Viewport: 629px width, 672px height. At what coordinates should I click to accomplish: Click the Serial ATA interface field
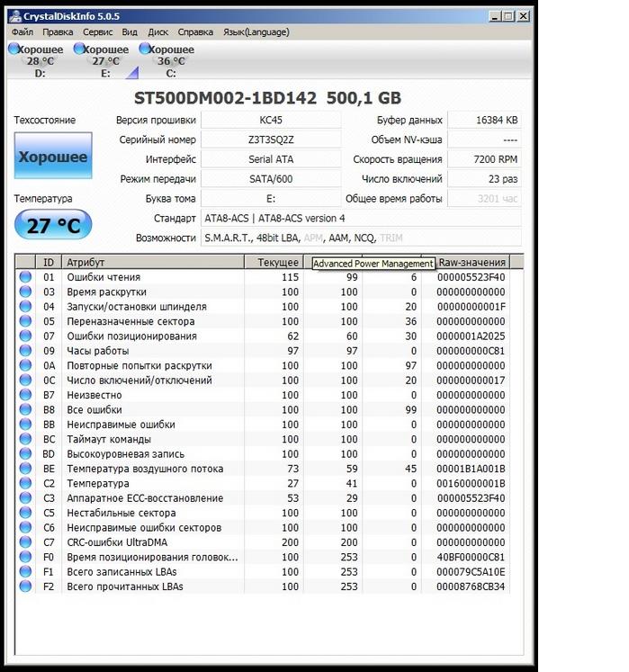click(271, 159)
